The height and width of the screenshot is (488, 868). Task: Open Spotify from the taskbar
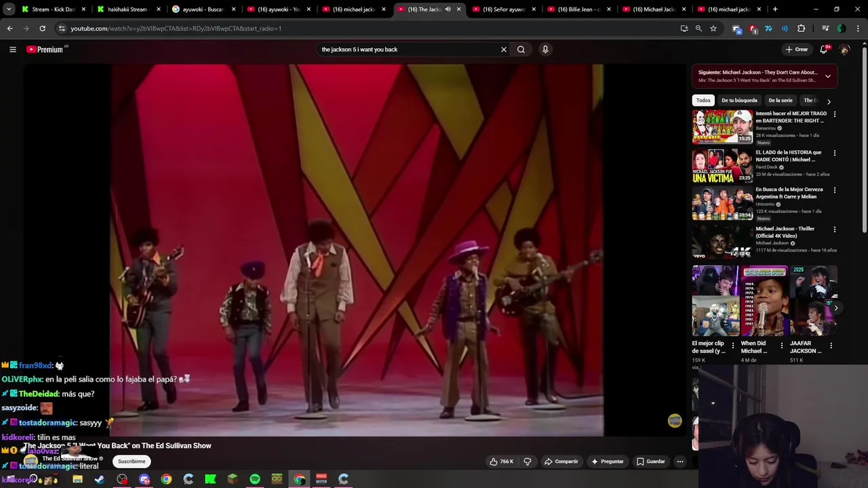255,479
